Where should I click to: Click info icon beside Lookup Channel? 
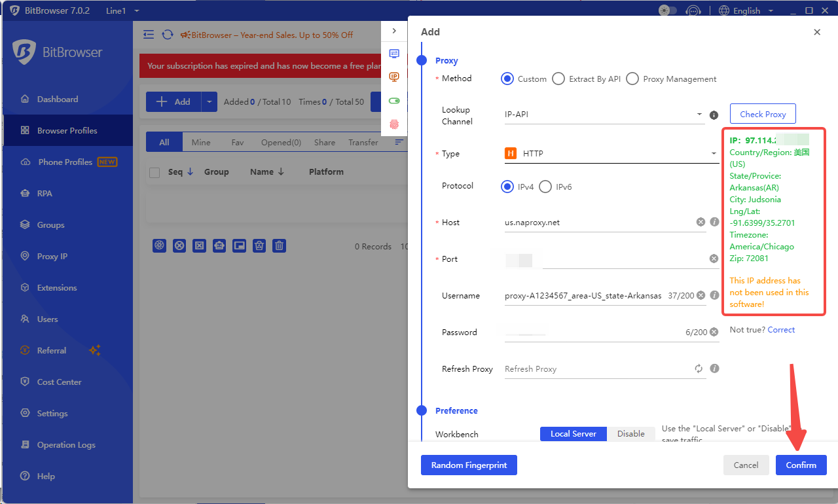click(x=714, y=115)
